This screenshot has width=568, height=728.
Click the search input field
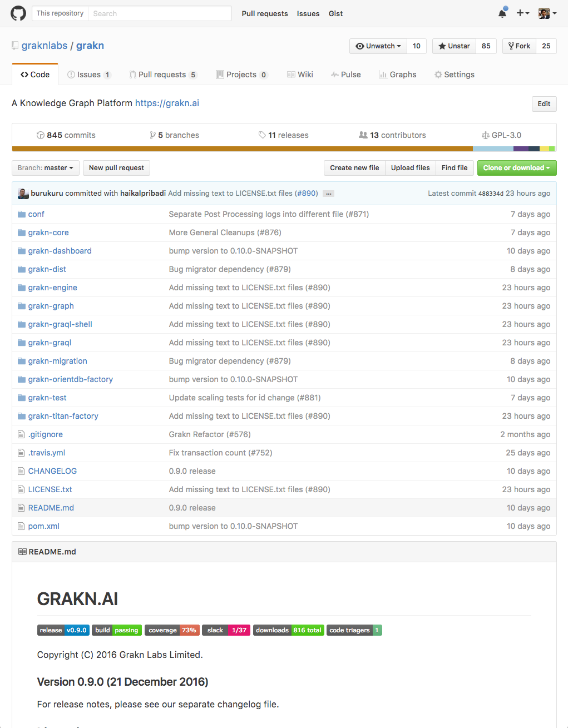(160, 13)
